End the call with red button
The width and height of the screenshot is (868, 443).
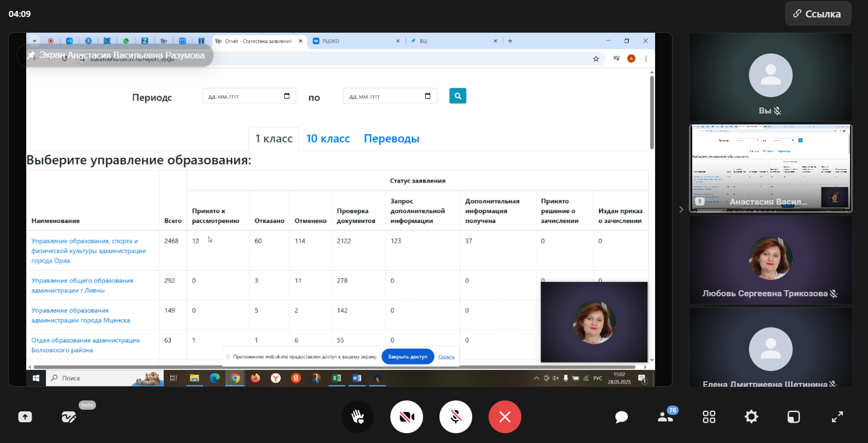tap(505, 417)
